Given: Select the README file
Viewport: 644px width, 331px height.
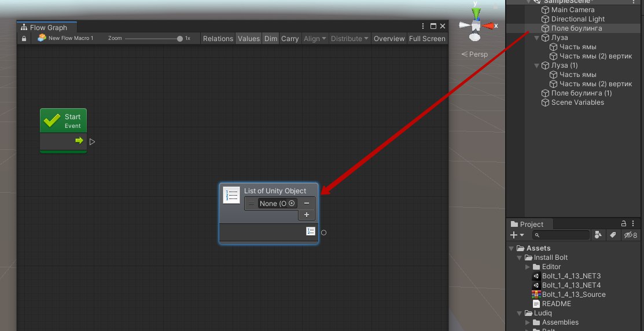Looking at the screenshot, I should pos(556,304).
